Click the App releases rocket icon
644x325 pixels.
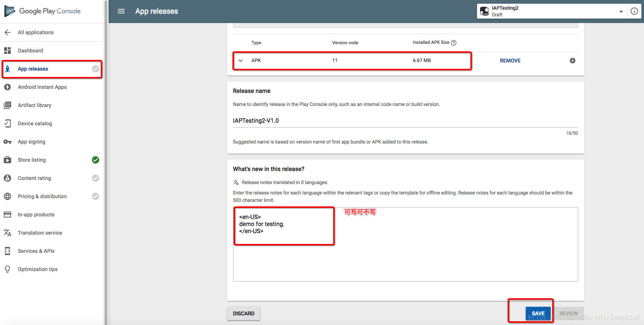point(7,69)
